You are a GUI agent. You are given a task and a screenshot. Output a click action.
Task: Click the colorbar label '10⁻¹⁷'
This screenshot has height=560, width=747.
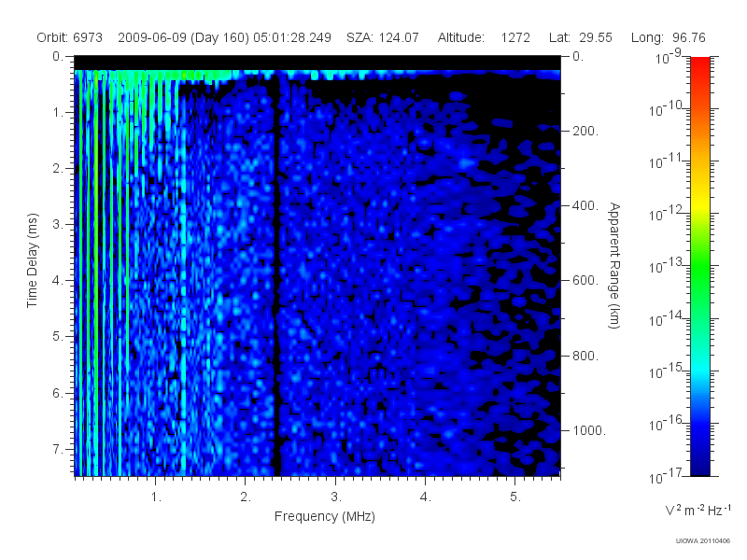pos(665,475)
